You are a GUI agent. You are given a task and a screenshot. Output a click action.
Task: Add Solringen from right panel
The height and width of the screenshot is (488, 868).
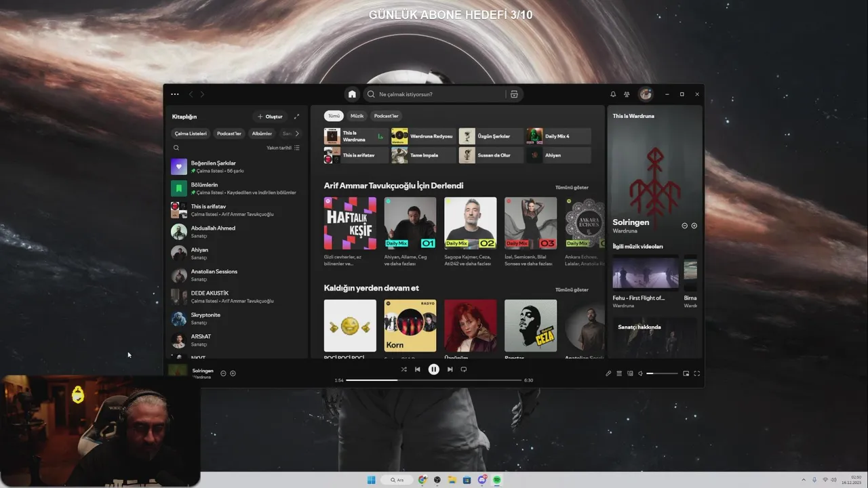tap(694, 226)
